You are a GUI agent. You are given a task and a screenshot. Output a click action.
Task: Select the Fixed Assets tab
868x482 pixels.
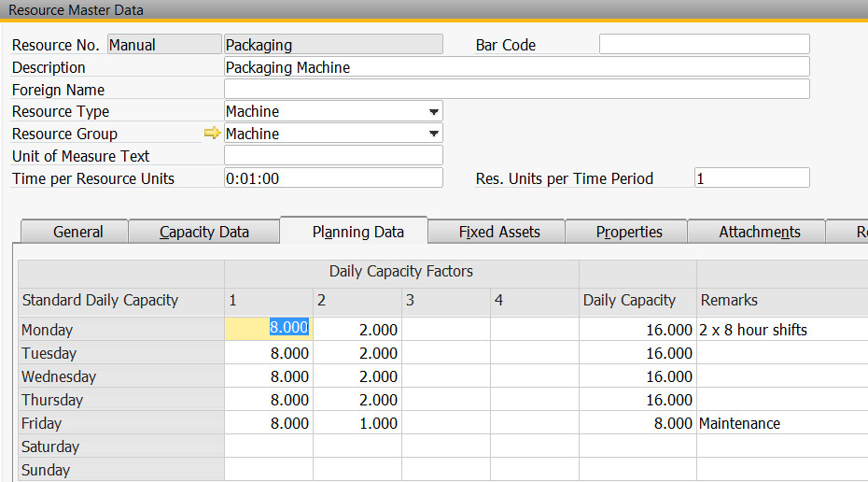[499, 232]
